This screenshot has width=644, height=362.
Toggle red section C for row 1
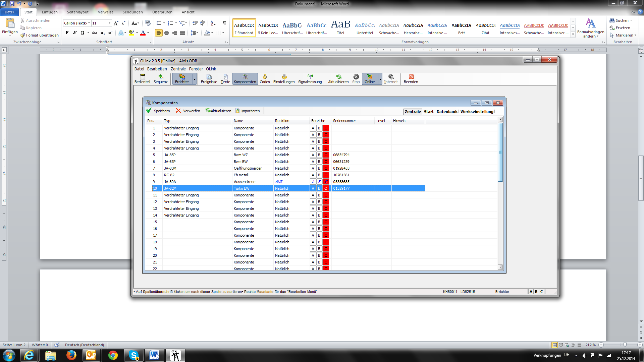pos(325,128)
